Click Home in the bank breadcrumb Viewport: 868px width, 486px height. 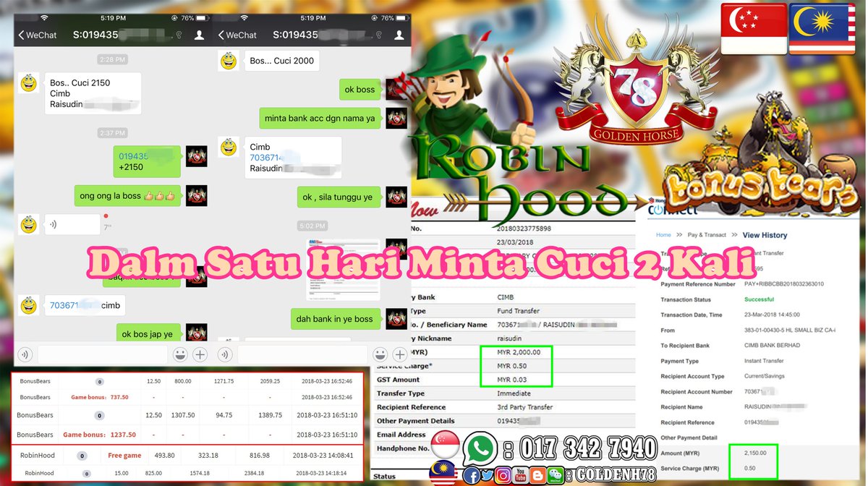pos(663,235)
